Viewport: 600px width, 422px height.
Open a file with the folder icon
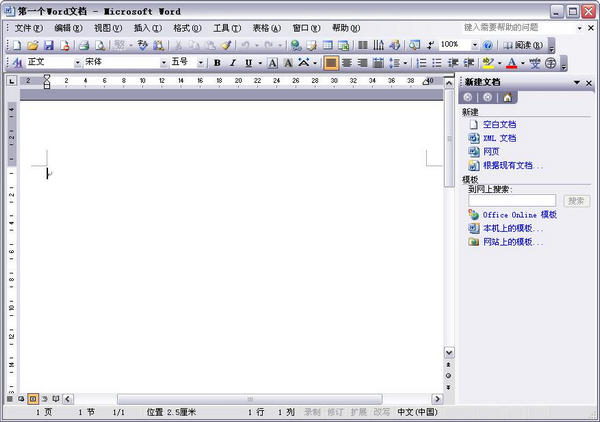click(33, 46)
